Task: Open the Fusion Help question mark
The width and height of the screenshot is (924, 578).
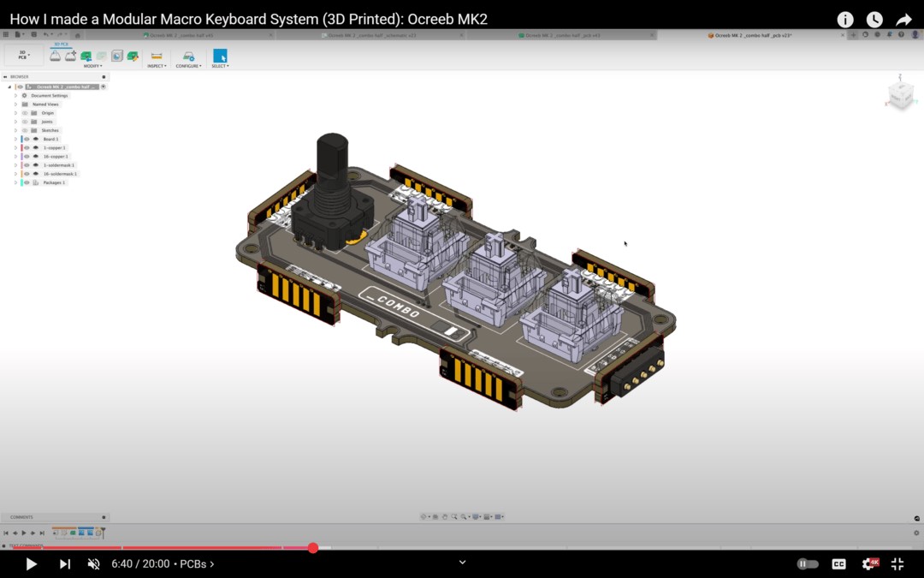Action: [901, 35]
